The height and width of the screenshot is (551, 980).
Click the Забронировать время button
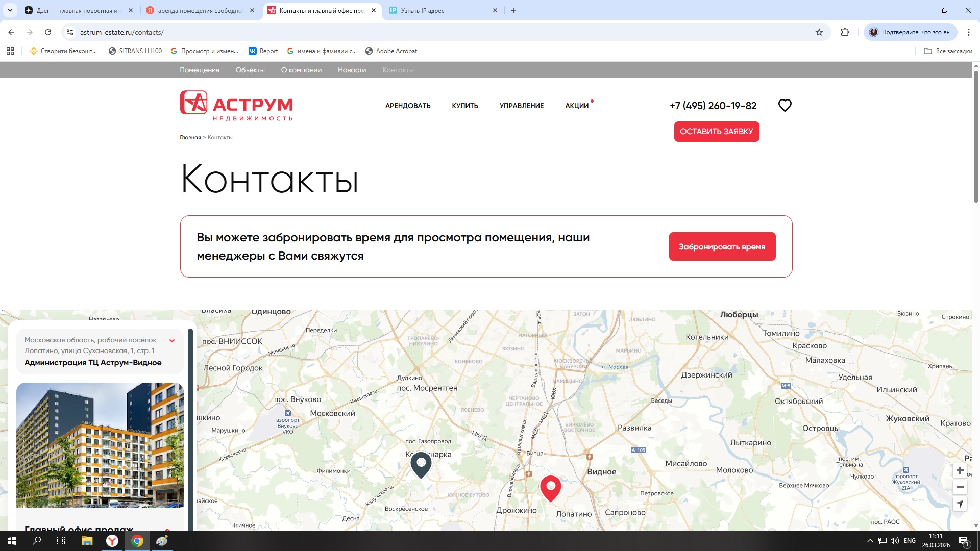(722, 246)
